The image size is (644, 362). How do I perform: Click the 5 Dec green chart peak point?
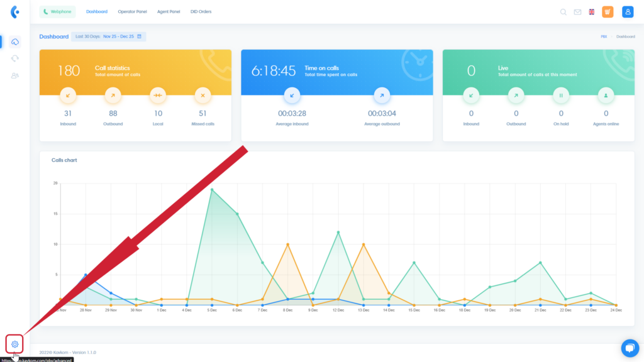tap(212, 189)
